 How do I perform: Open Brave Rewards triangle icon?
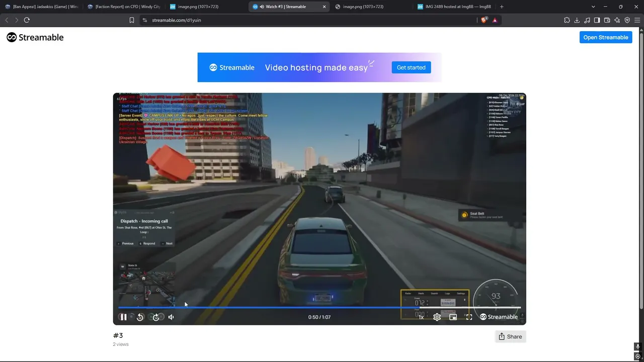pos(495,20)
